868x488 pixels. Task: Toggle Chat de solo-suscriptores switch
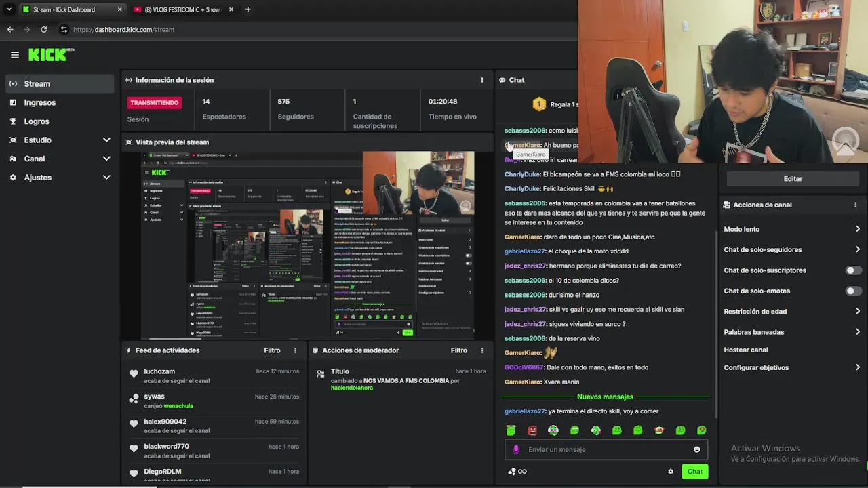coord(854,270)
